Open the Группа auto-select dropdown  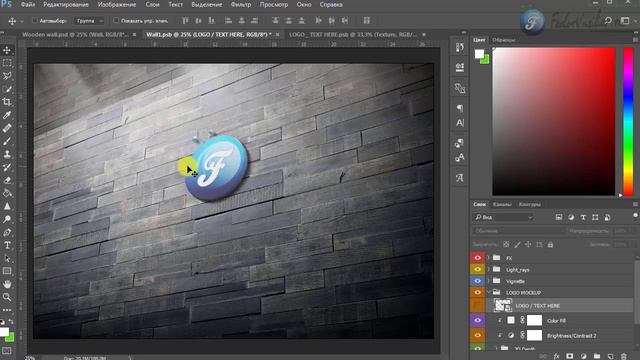(89, 20)
